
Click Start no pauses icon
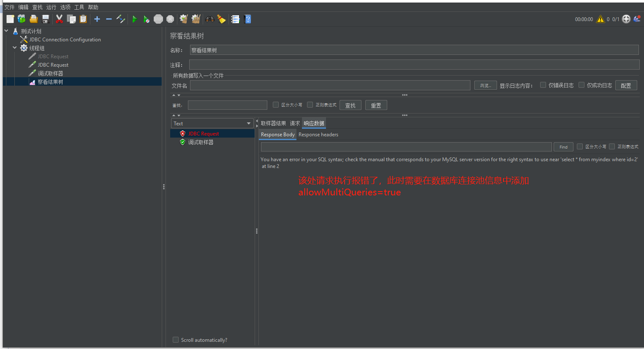tap(146, 19)
